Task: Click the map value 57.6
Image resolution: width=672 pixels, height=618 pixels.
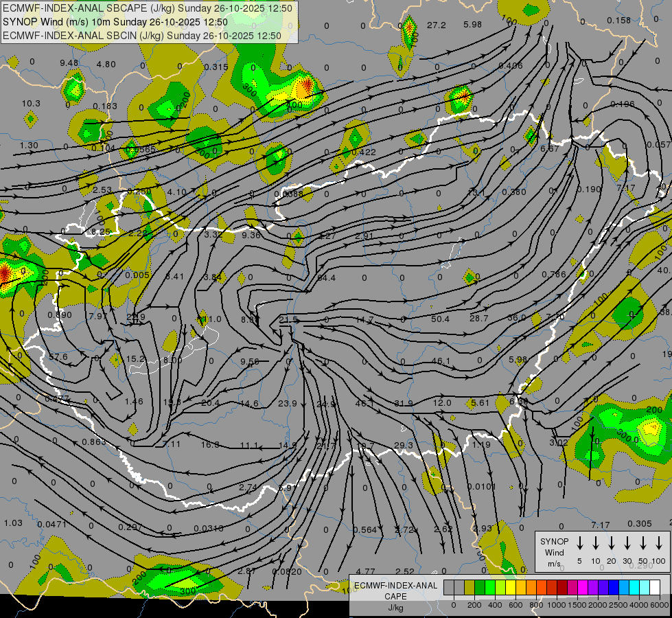Action: (58, 357)
